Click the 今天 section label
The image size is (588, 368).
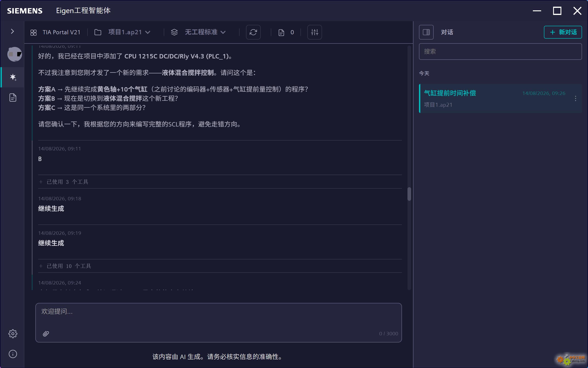click(x=424, y=73)
